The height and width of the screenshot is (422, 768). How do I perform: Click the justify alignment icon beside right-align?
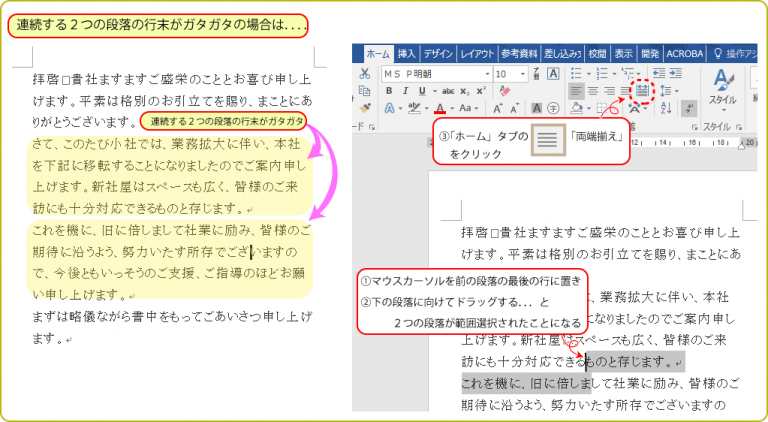tap(625, 91)
